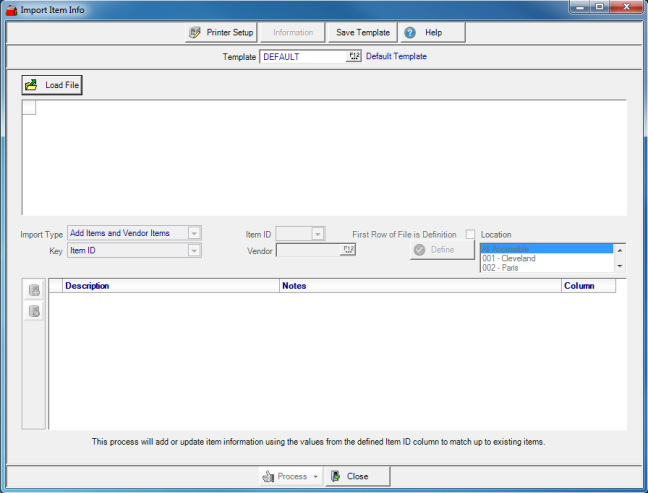Click the Save Template button
The width and height of the screenshot is (648, 493).
(362, 33)
